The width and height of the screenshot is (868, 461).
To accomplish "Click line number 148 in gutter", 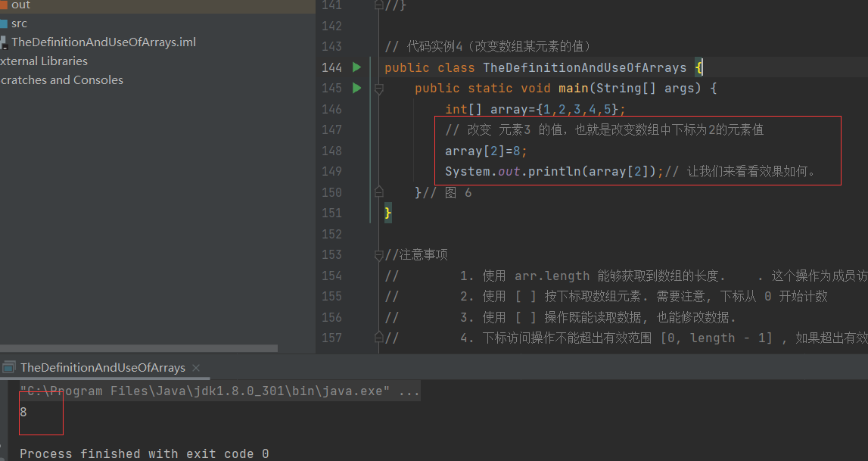I will click(331, 151).
